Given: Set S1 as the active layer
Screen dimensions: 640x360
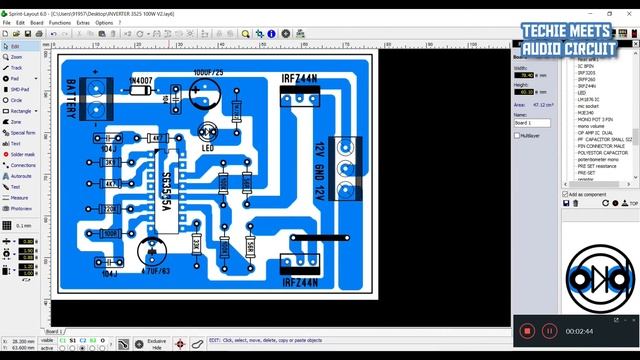Looking at the screenshot, I should click(x=72, y=348).
